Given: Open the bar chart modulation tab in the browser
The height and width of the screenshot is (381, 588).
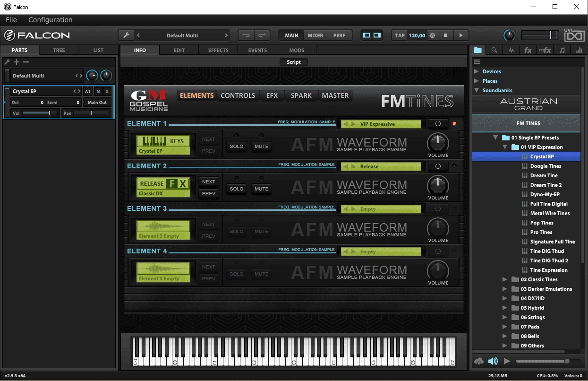Looking at the screenshot, I should tap(579, 50).
